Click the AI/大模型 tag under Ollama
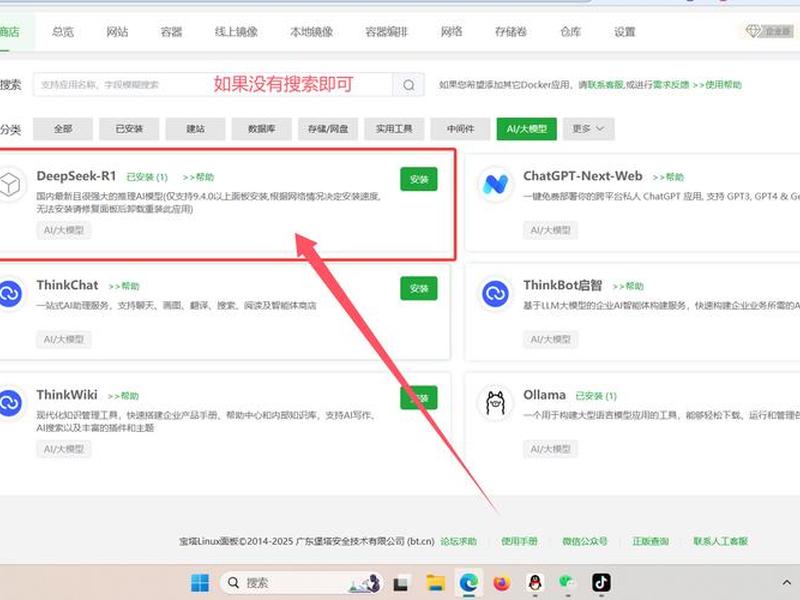This screenshot has height=600, width=800. pos(551,449)
